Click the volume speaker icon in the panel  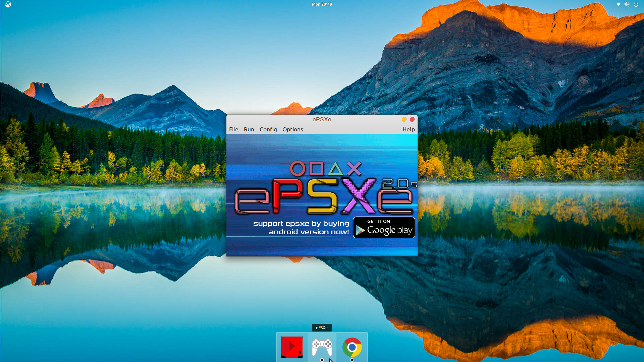pyautogui.click(x=627, y=4)
